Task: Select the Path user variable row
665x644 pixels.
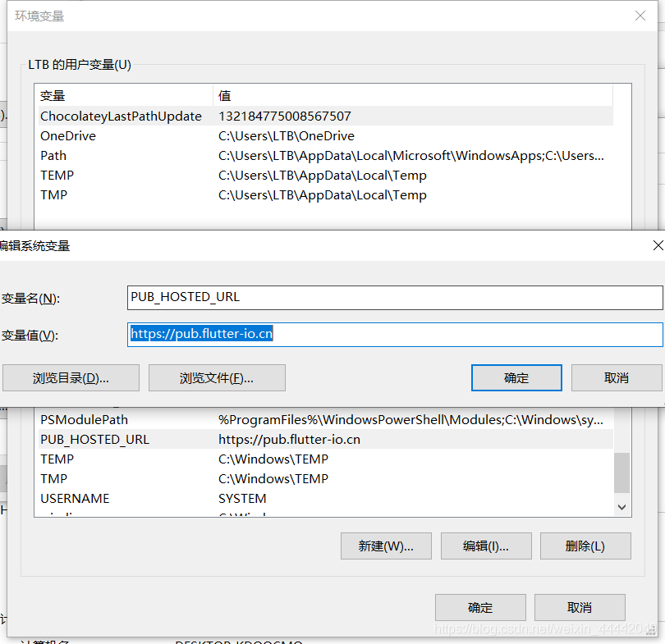Action: coord(326,156)
